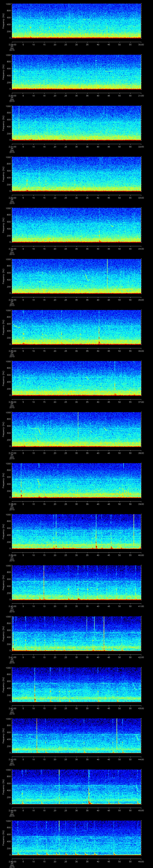Image resolution: width=153 pixels, height=868 pixels.
Task: Click the 31:00 end time label
Action: [x=141, y=96]
